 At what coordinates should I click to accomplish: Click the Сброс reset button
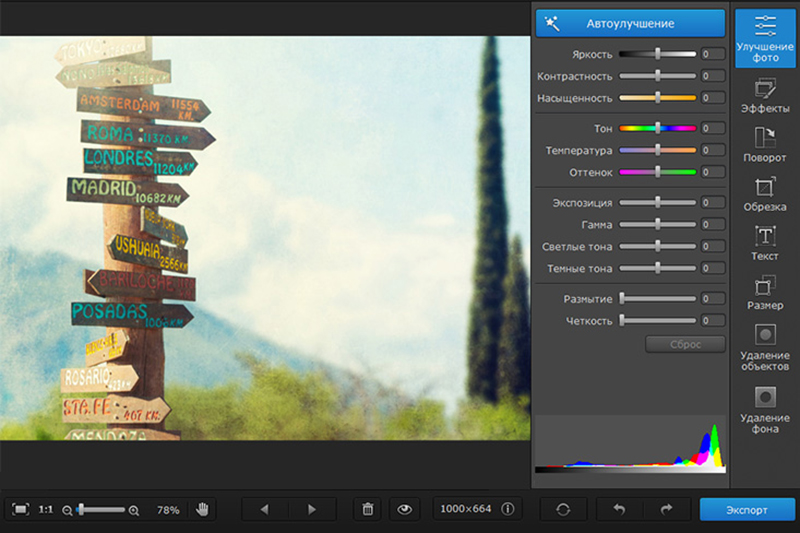point(685,344)
